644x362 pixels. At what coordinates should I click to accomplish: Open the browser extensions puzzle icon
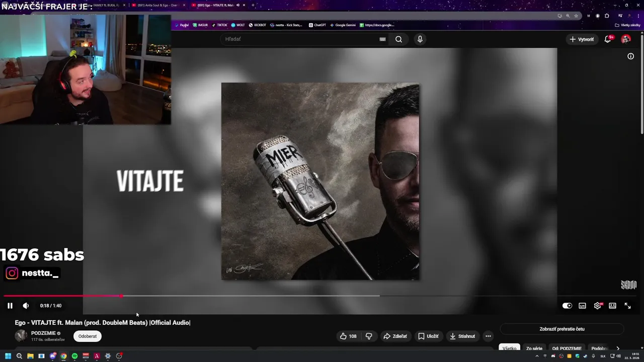click(x=607, y=16)
